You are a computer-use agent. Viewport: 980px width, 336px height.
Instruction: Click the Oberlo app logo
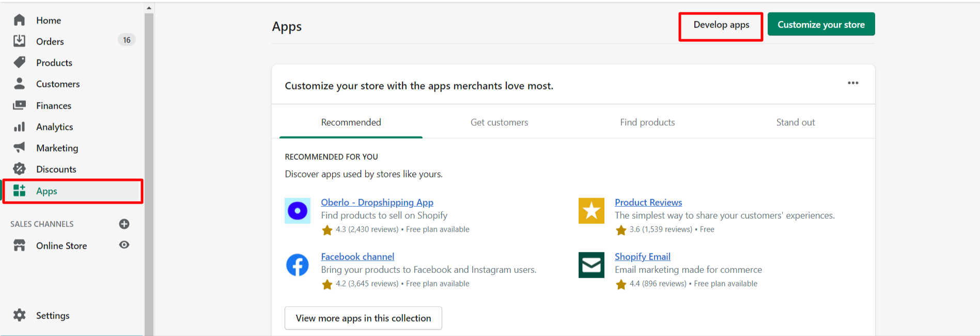298,211
